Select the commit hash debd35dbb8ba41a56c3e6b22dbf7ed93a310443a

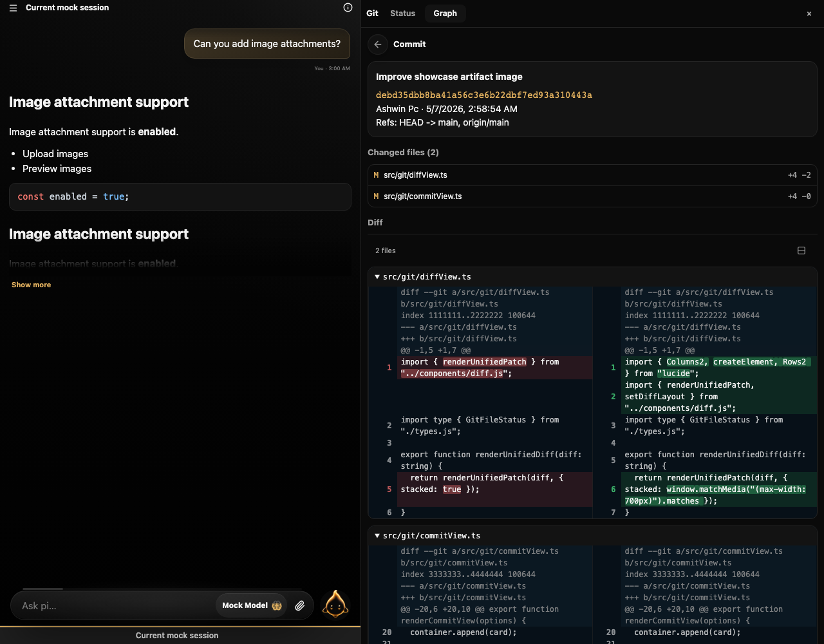pyautogui.click(x=484, y=95)
